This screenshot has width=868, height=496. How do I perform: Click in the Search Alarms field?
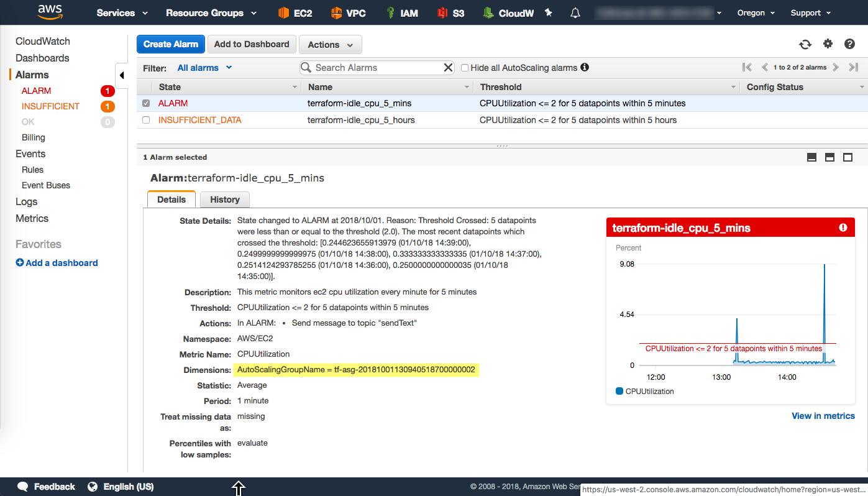point(377,68)
